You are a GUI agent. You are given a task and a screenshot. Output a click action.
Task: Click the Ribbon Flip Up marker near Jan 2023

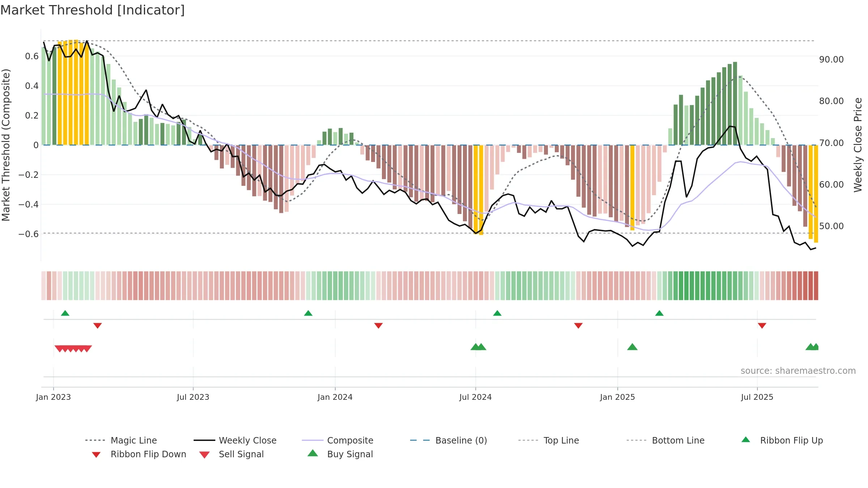pos(65,313)
